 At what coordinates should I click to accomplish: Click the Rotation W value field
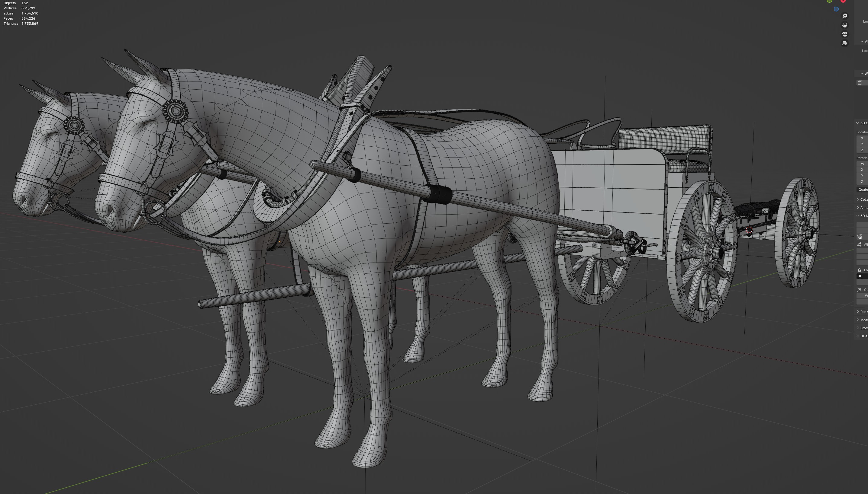863,164
